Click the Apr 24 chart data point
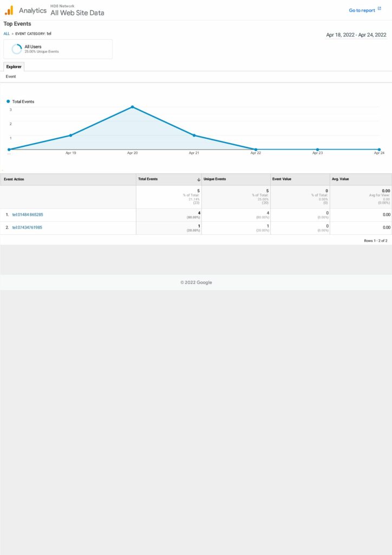 379,149
